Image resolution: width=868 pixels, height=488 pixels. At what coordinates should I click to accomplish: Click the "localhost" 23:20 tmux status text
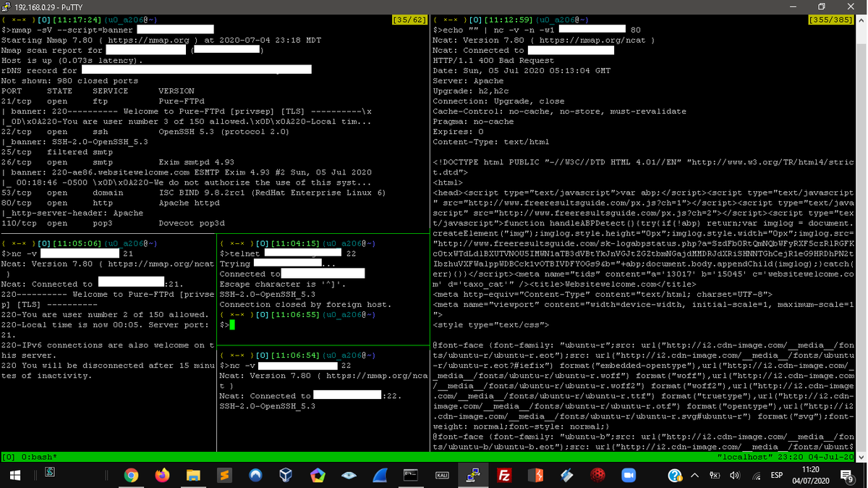click(x=786, y=458)
